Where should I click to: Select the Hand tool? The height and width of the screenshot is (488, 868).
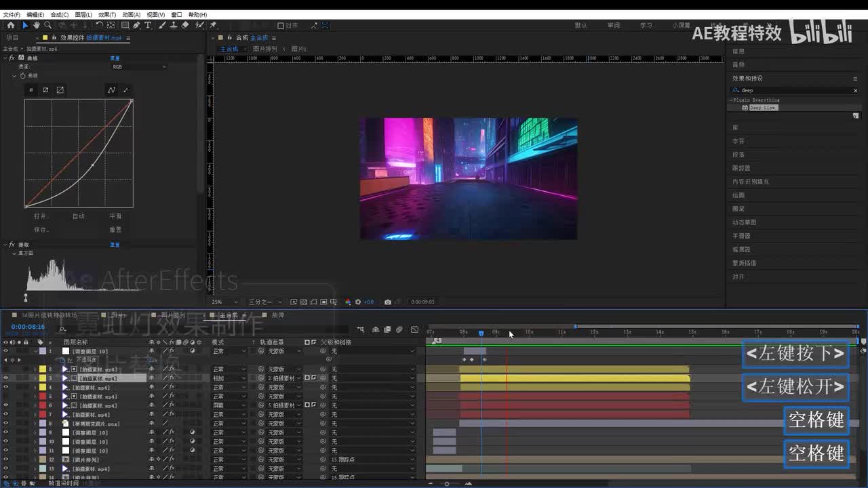(37, 25)
